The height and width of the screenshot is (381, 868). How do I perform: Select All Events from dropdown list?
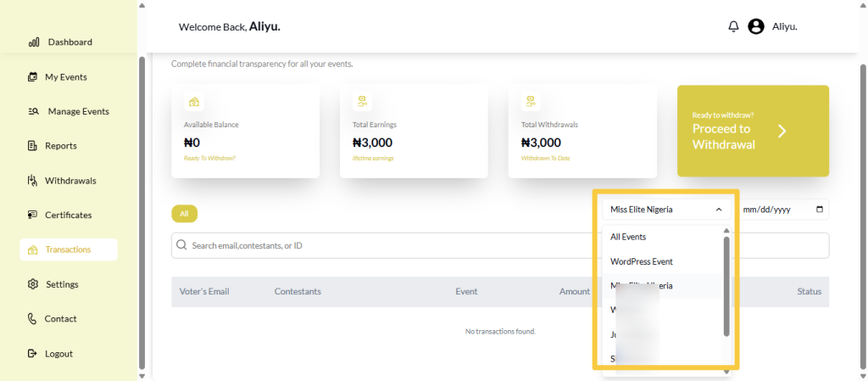tap(628, 238)
